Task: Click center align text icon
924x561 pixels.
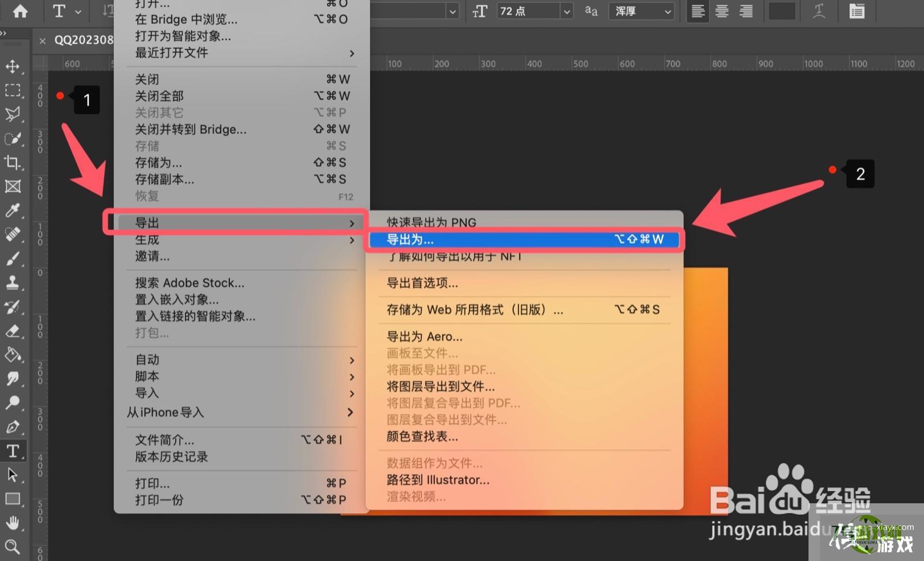Action: (x=722, y=11)
